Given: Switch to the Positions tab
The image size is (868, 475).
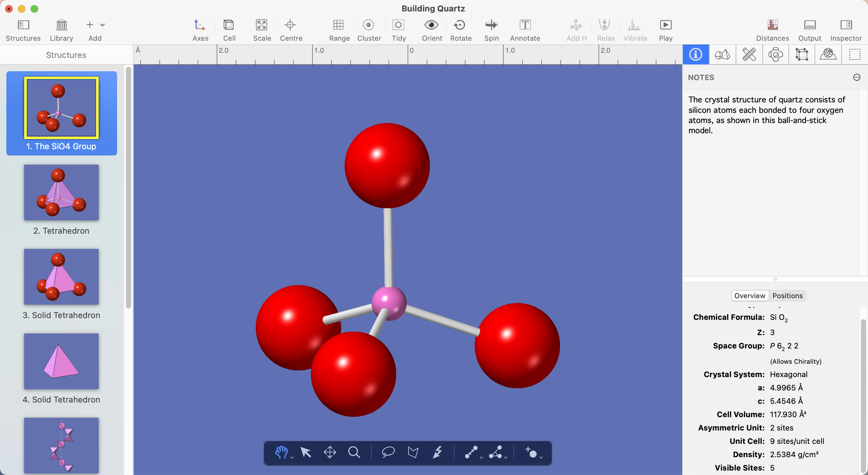Looking at the screenshot, I should 787,296.
